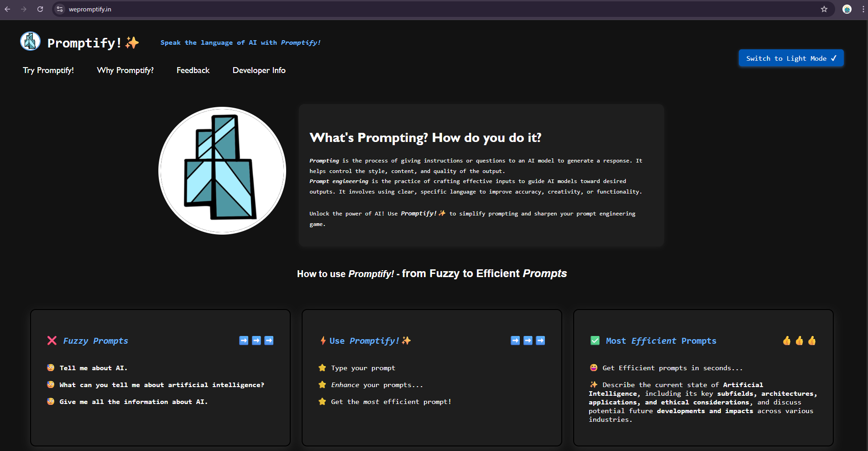Bookmark this page with star icon
This screenshot has width=868, height=451.
tap(824, 9)
